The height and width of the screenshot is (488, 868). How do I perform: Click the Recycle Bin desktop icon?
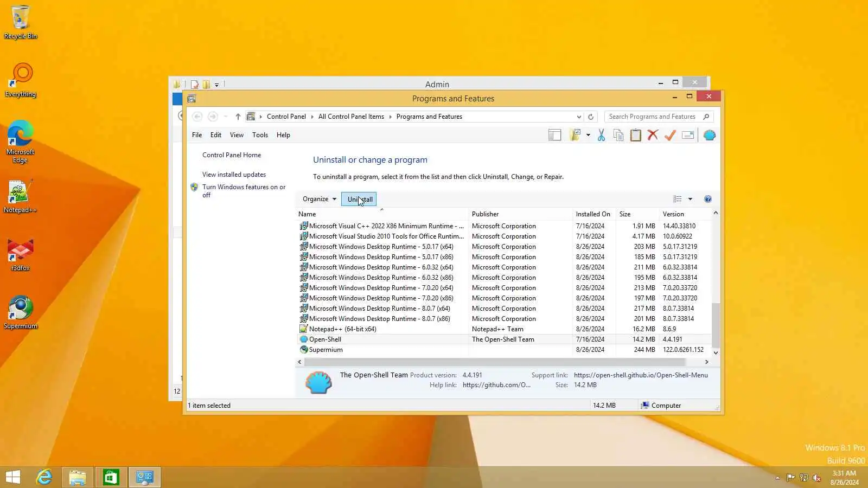click(x=21, y=22)
